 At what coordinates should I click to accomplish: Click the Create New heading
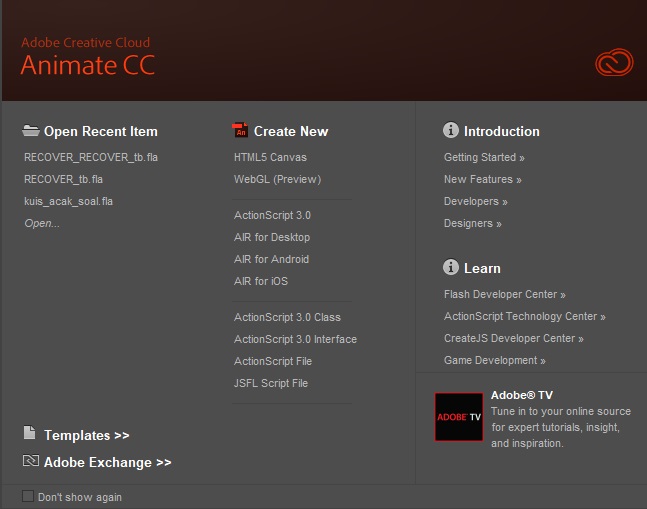[x=291, y=131]
